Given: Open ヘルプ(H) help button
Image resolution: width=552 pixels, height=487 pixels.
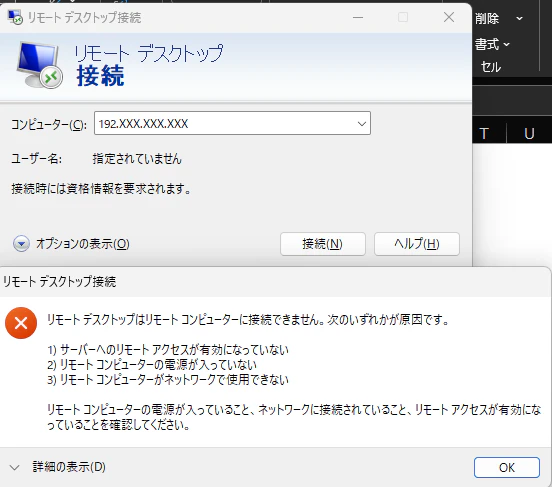Looking at the screenshot, I should point(417,244).
